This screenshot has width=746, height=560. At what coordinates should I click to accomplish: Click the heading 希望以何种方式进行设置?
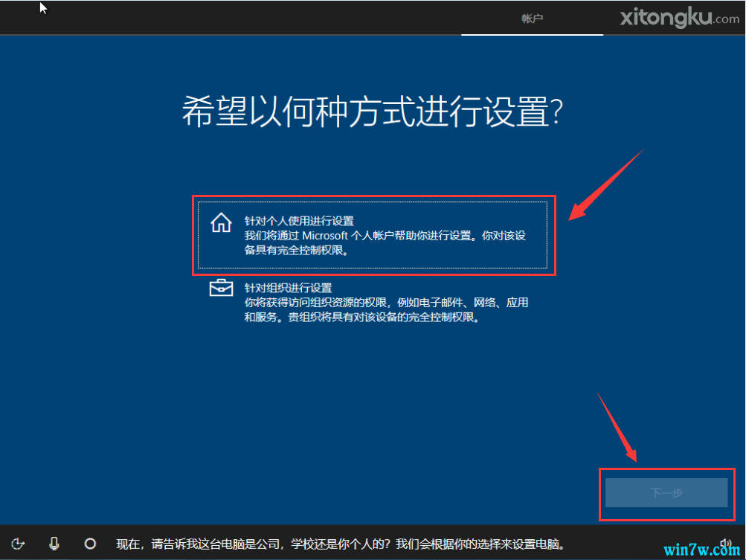tap(373, 112)
